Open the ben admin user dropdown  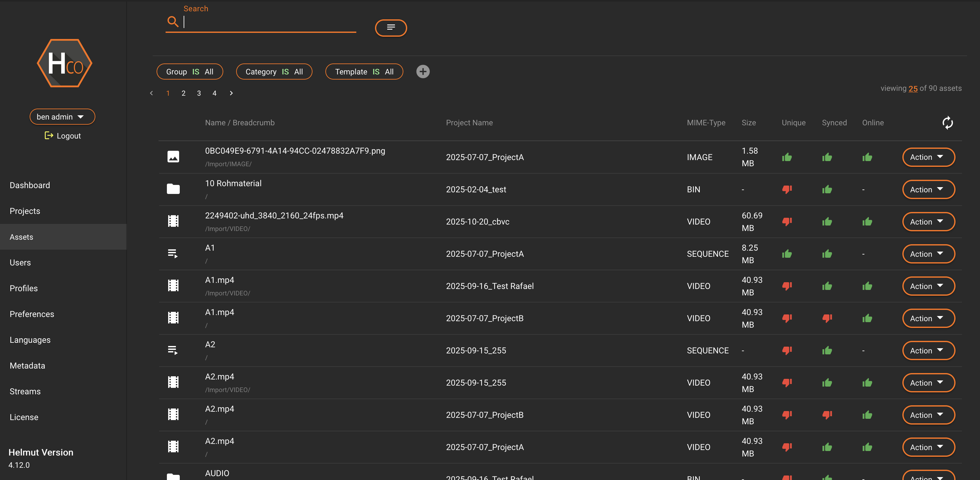point(62,117)
